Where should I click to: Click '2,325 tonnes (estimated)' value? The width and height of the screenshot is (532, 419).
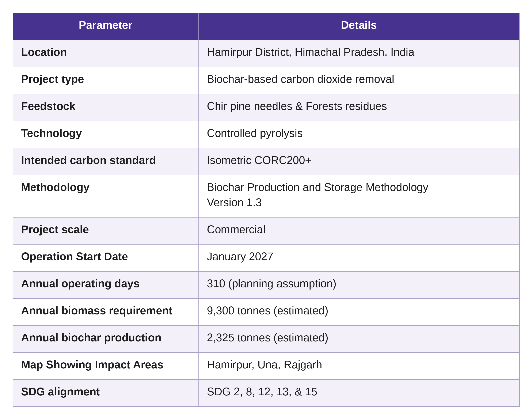pyautogui.click(x=268, y=338)
